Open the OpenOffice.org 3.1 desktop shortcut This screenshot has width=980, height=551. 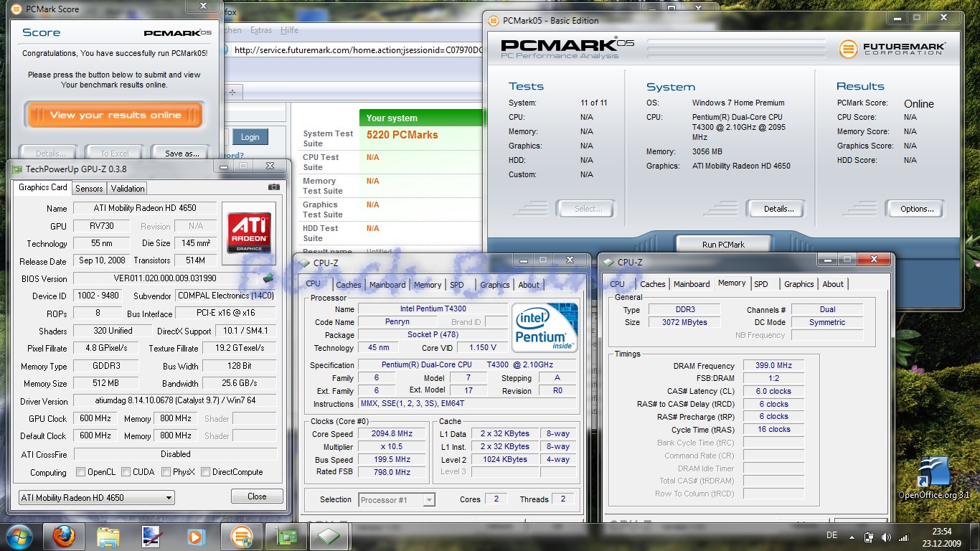point(935,477)
